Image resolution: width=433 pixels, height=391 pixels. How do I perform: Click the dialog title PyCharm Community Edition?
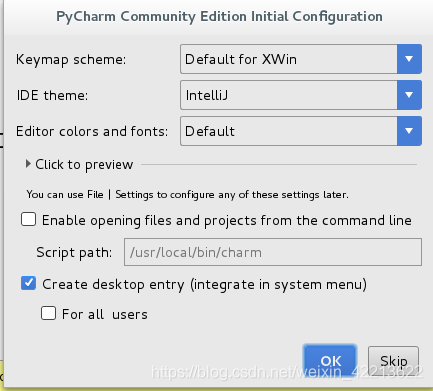pyautogui.click(x=219, y=16)
